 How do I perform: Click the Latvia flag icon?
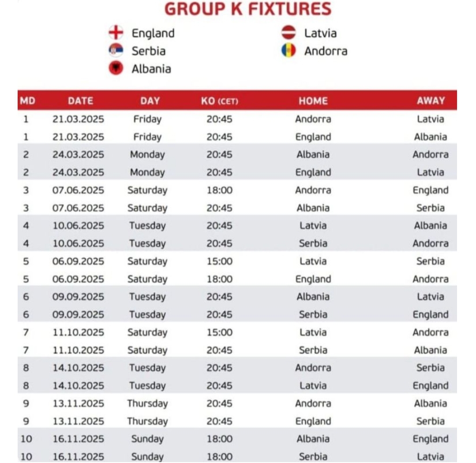pos(289,33)
